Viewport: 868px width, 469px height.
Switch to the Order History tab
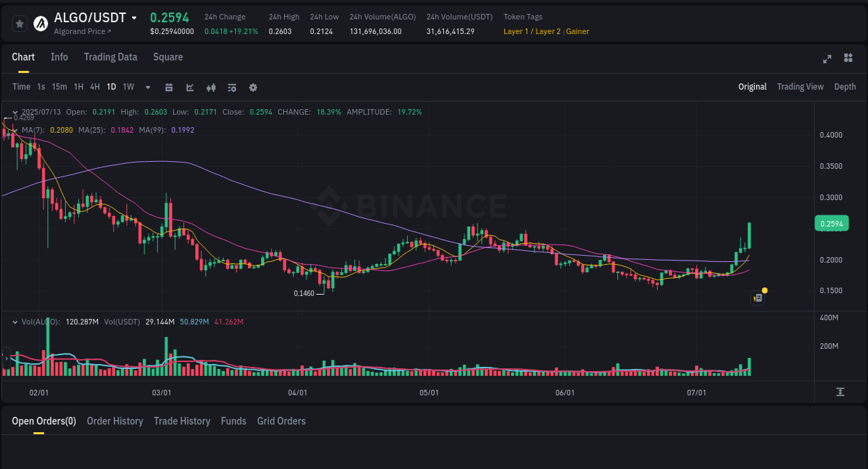pos(115,421)
